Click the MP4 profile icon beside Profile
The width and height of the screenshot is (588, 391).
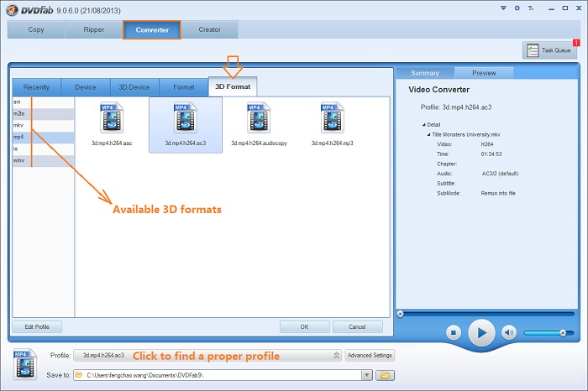coord(24,363)
